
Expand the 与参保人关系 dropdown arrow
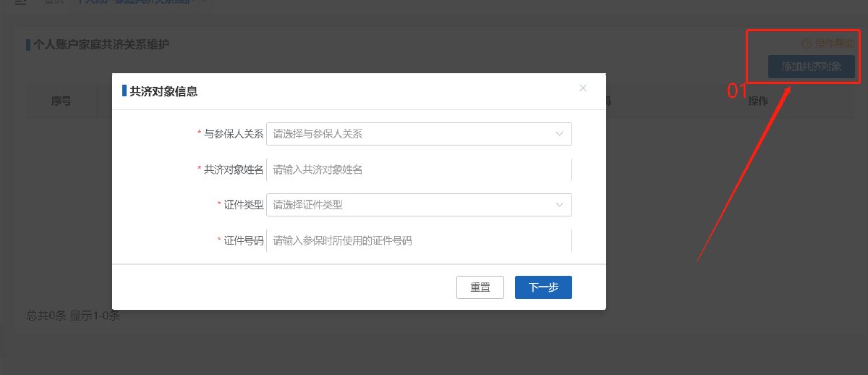click(x=559, y=134)
